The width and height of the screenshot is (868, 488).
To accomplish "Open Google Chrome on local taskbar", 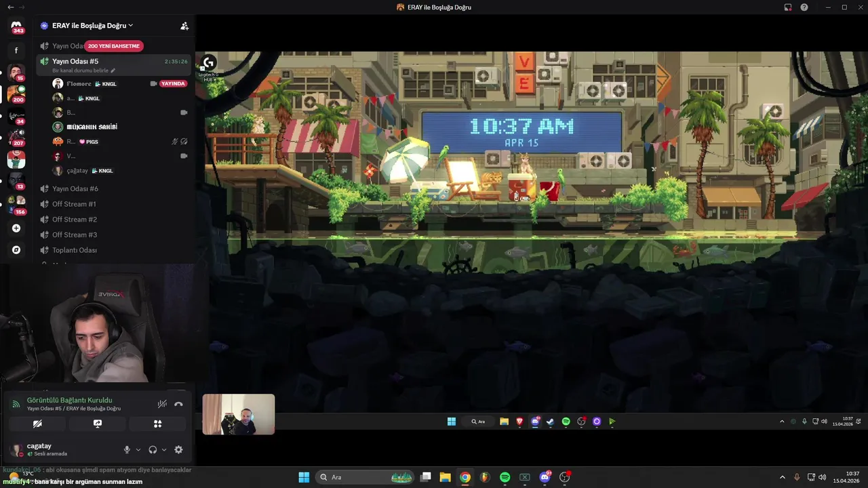I will (x=465, y=477).
